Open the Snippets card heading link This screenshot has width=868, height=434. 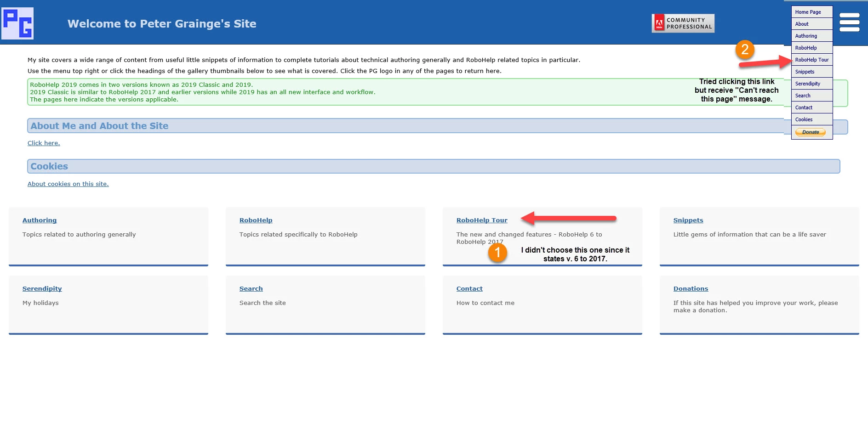pos(688,220)
